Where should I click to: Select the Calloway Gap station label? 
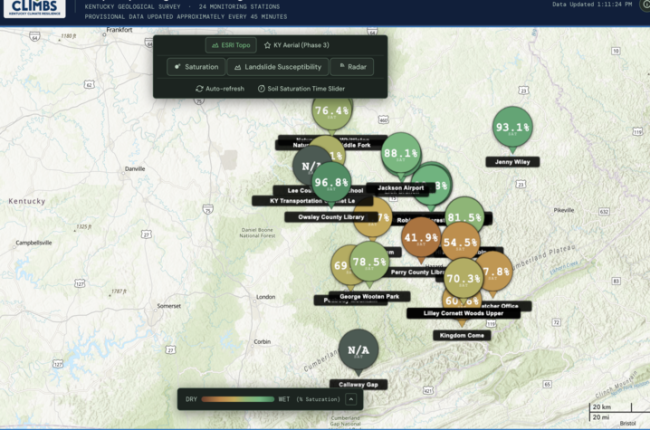point(358,385)
